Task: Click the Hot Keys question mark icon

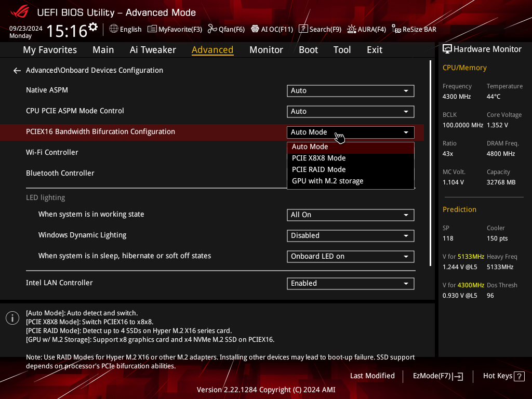Action: pyautogui.click(x=519, y=376)
